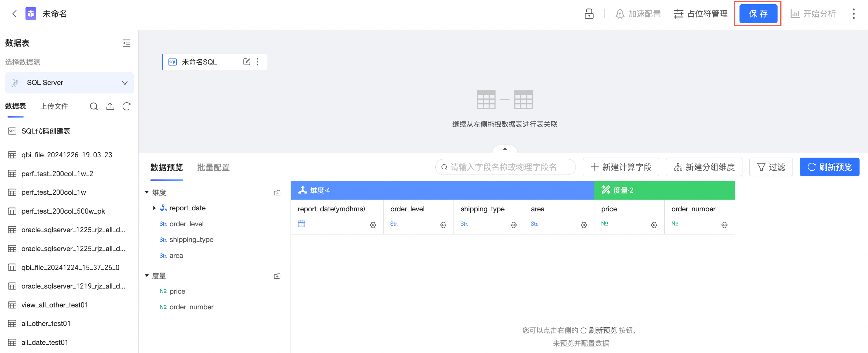Click the lock icon in top bar
Image resolution: width=868 pixels, height=353 pixels.
coord(589,14)
